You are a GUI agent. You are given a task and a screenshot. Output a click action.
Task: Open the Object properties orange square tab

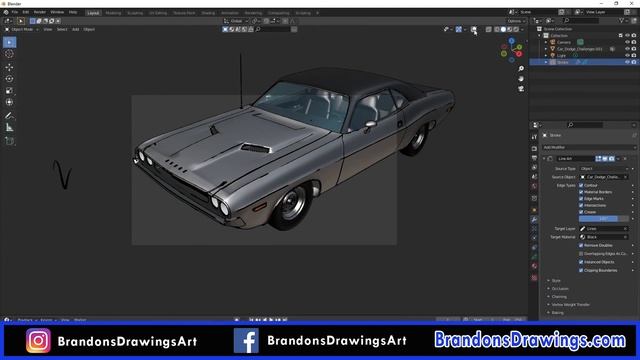(534, 210)
